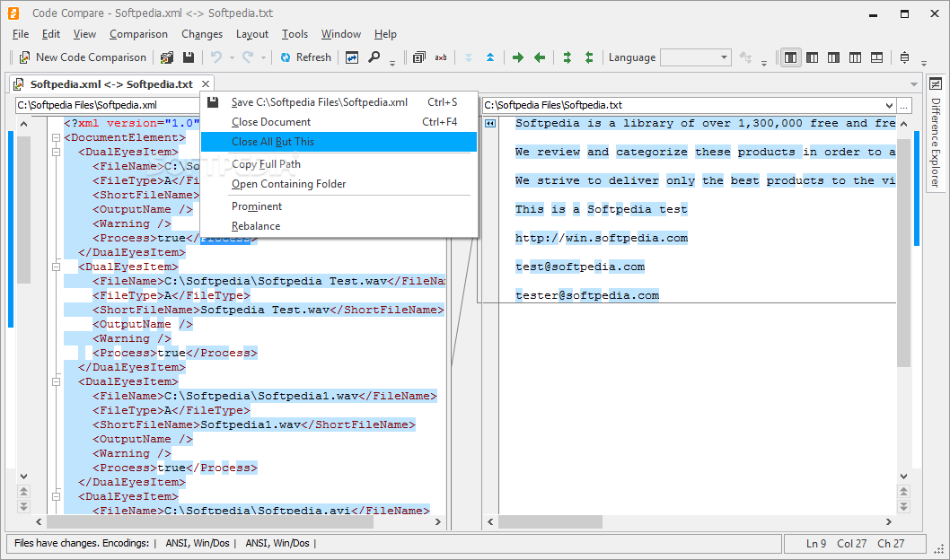Click the green arrows with left bracket icon
Image resolution: width=950 pixels, height=560 pixels.
[x=589, y=57]
